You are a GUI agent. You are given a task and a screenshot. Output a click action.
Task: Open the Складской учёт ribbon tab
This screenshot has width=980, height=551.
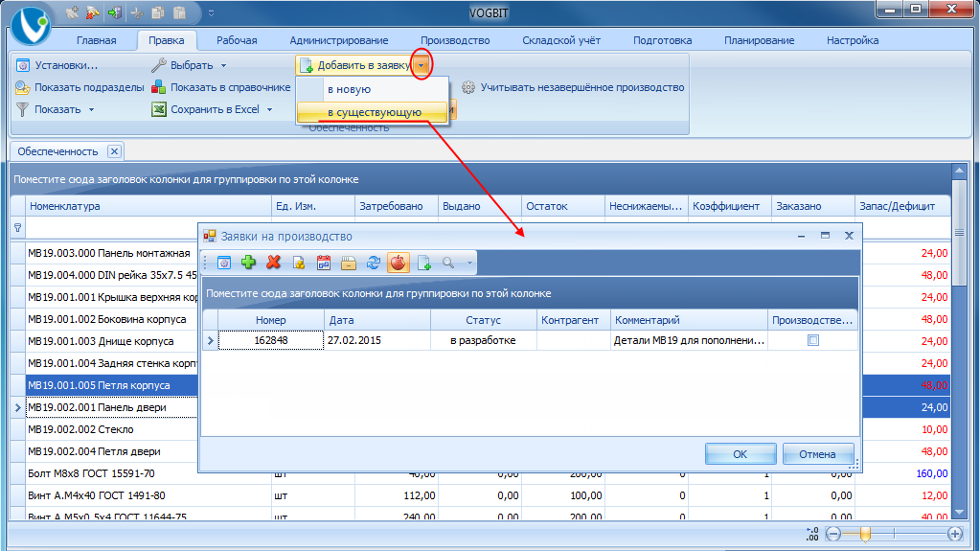tap(561, 40)
